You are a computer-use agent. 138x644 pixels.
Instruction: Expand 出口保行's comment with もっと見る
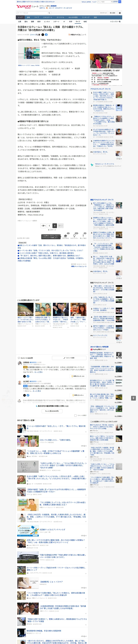[37, 391]
